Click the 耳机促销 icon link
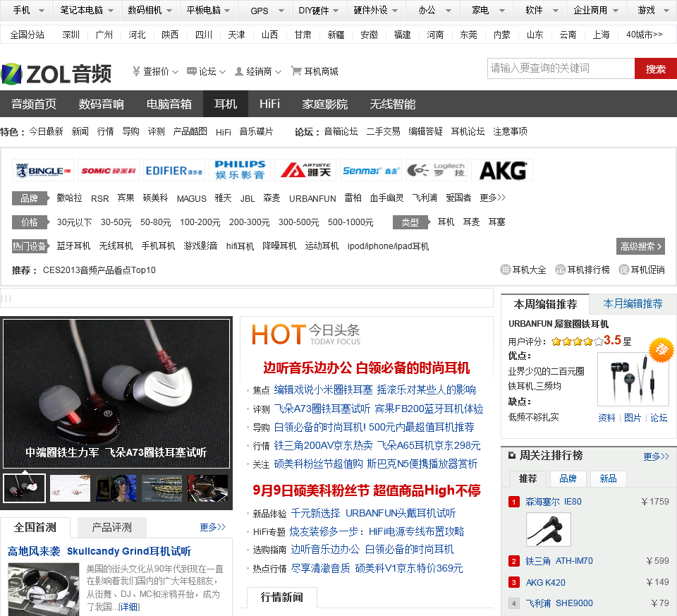This screenshot has width=677, height=616. coord(642,270)
